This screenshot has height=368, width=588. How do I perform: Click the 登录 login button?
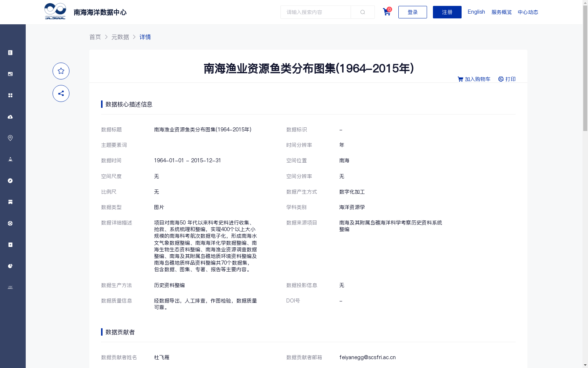coord(413,12)
